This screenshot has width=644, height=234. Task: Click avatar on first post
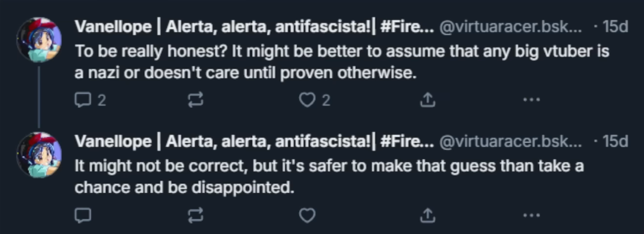click(x=39, y=40)
